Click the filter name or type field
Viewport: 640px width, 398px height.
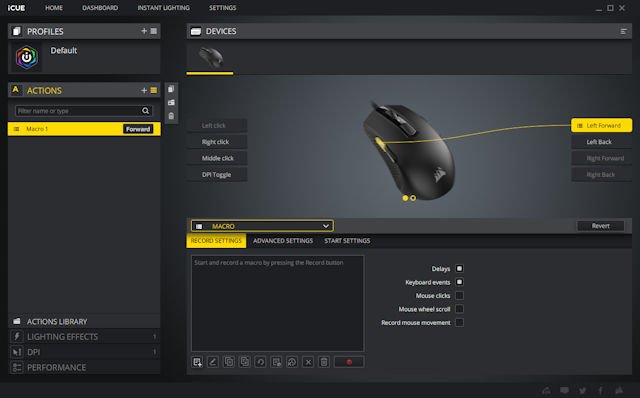(78, 111)
